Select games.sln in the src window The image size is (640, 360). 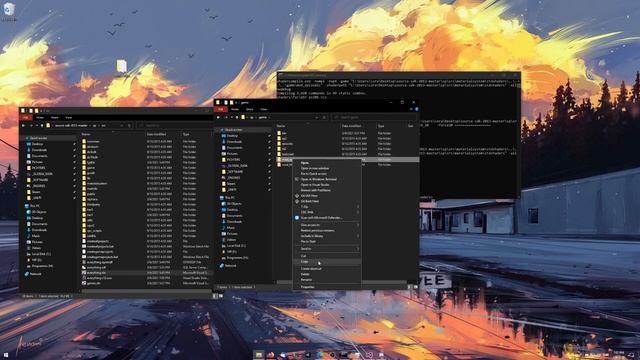pos(93,283)
